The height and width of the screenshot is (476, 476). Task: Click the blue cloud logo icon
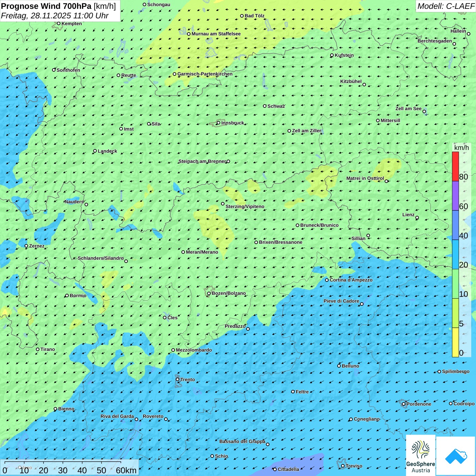click(456, 456)
